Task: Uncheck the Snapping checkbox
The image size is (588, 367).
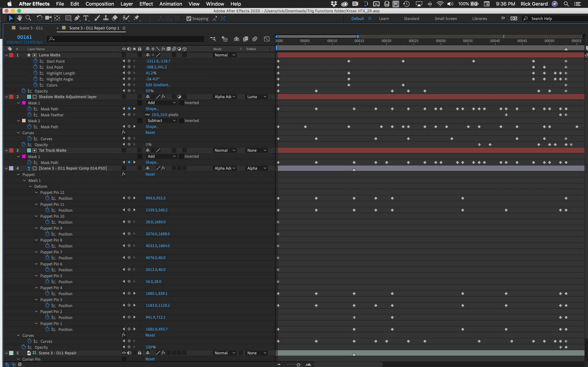Action: point(189,19)
